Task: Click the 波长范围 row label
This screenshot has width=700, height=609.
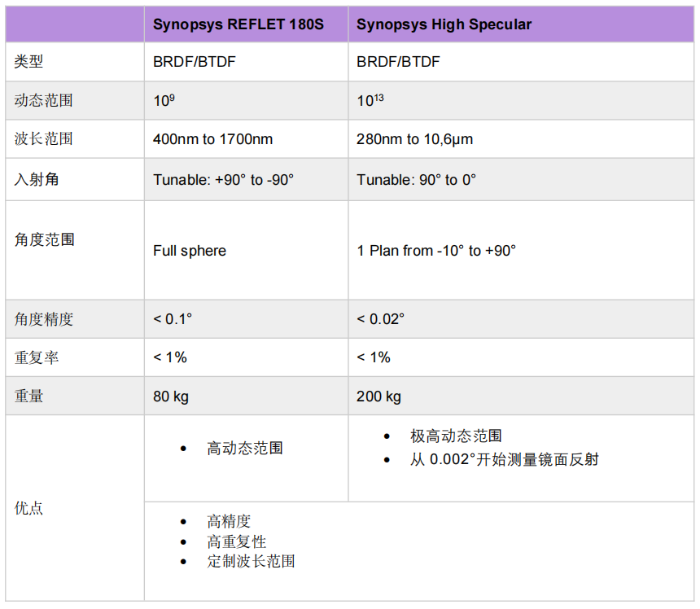Action: click(44, 139)
